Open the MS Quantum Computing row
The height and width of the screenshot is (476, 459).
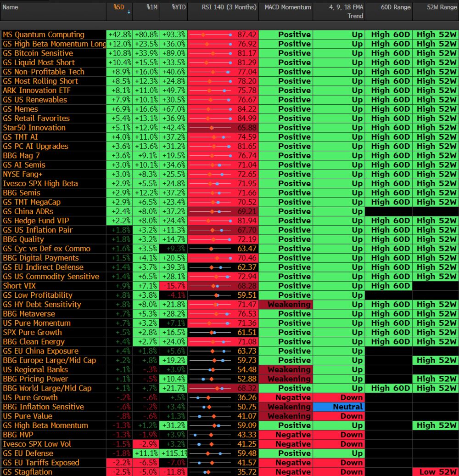pyautogui.click(x=44, y=34)
